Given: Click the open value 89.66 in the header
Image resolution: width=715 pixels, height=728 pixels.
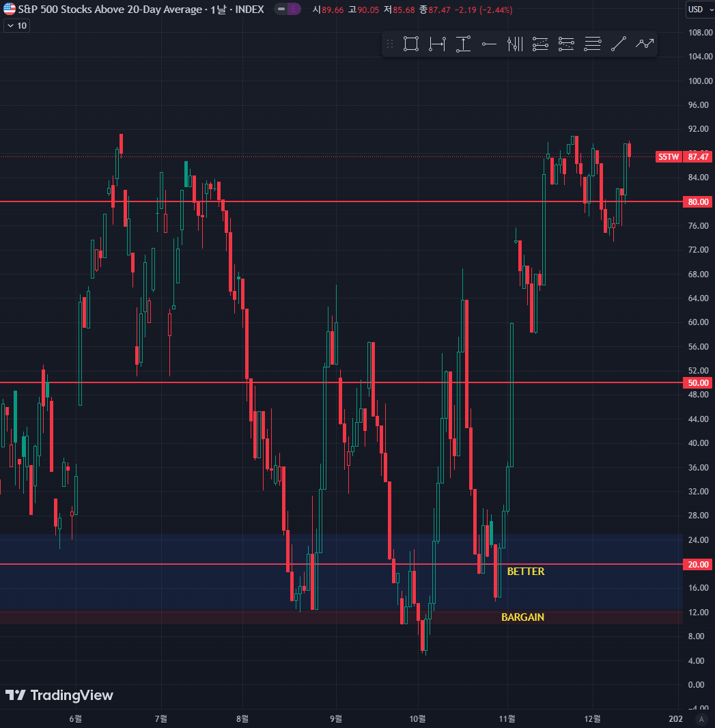Looking at the screenshot, I should point(333,10).
